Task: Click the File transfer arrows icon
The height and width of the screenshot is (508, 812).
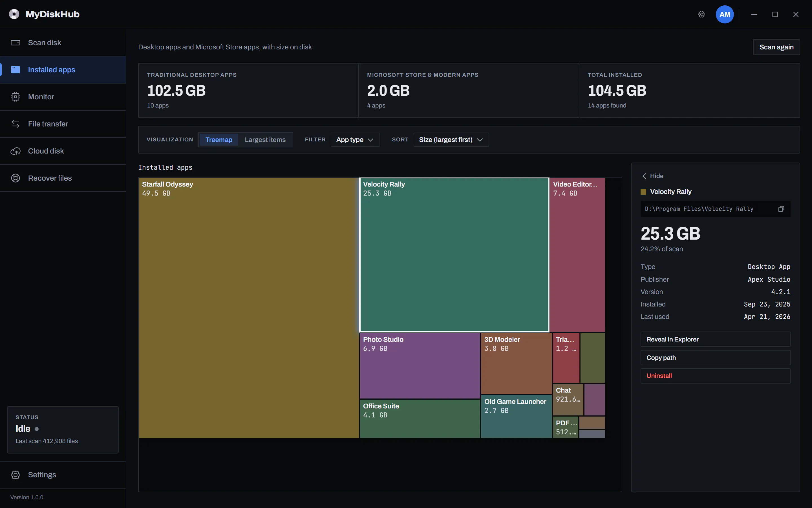Action: (x=16, y=124)
